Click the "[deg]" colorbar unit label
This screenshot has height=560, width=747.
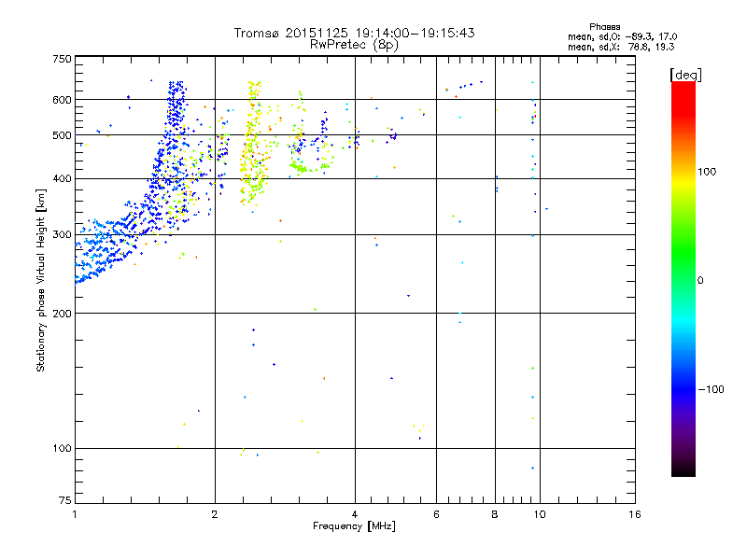point(685,75)
